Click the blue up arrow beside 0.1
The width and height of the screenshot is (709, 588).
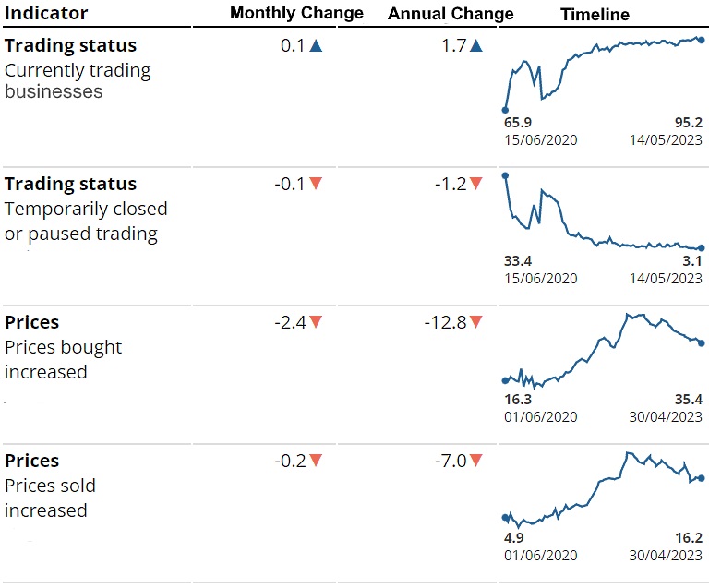click(316, 45)
